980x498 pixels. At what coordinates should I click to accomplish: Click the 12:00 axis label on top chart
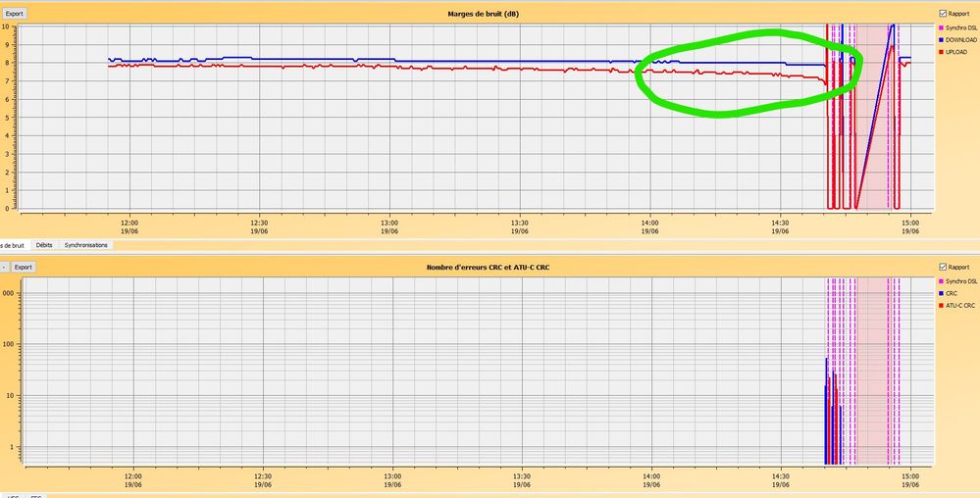pyautogui.click(x=129, y=226)
